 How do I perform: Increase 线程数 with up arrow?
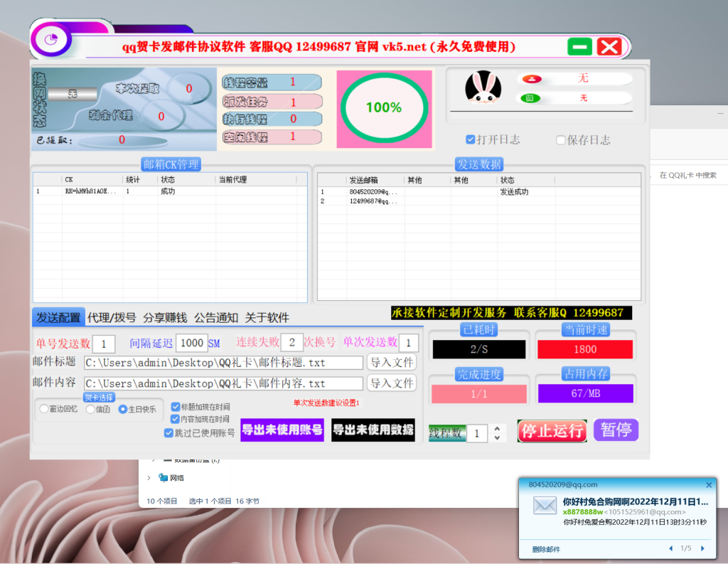(497, 428)
